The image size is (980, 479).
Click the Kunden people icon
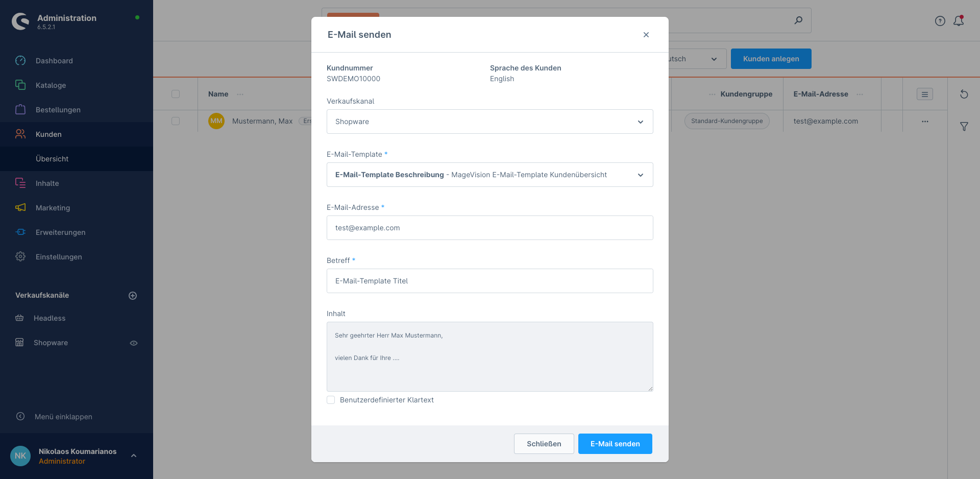click(20, 134)
